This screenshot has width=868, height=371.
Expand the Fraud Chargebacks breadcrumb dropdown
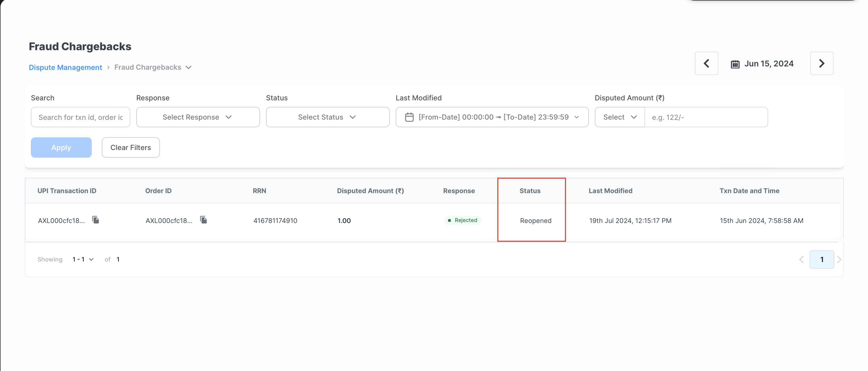coord(189,67)
